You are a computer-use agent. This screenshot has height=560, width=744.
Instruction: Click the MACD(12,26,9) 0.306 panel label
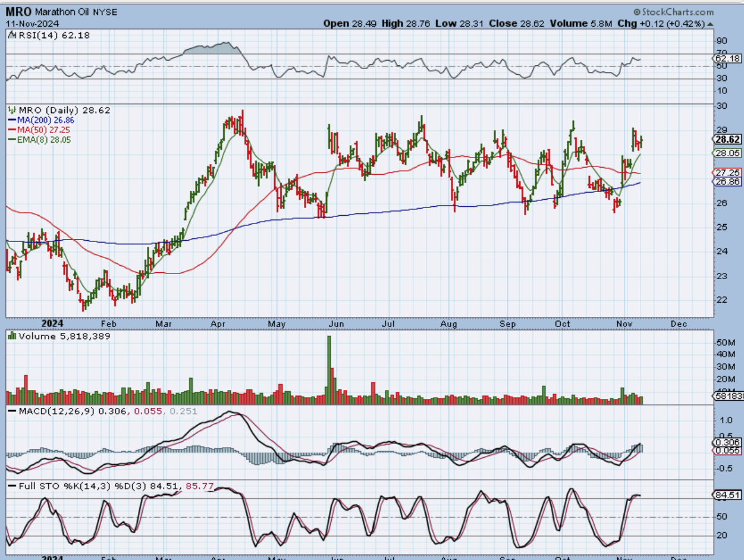click(73, 411)
